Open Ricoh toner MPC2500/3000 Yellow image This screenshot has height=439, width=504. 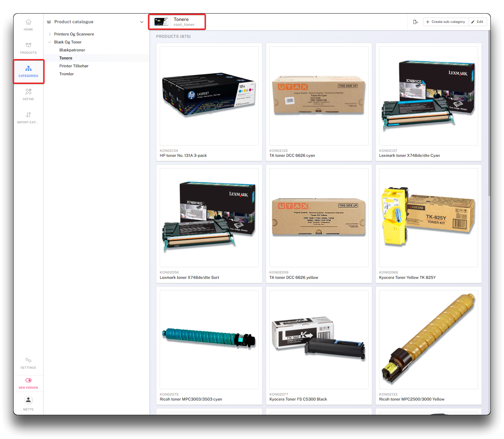(x=428, y=340)
